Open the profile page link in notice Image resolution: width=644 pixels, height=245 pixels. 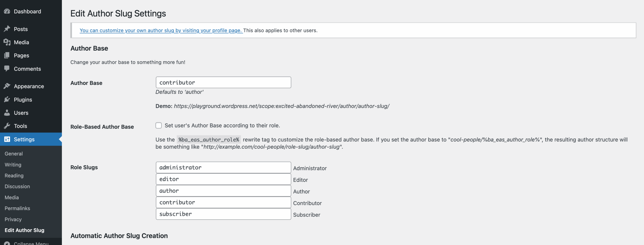coord(161,30)
